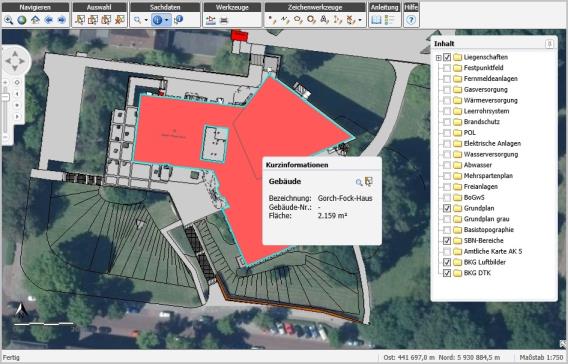568x364 pixels.
Task: Click the magnifier icon in Kurzinformationen popup
Action: [x=359, y=182]
